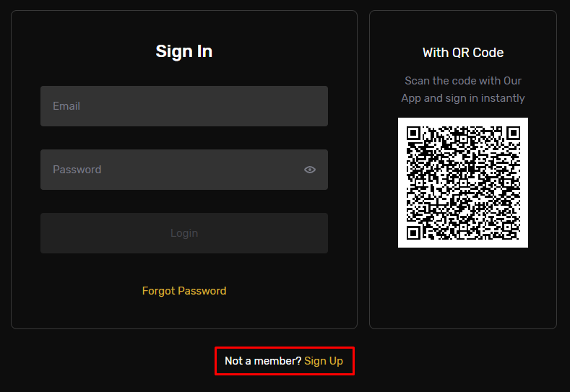Select the "With QR Code" heading

pos(463,53)
